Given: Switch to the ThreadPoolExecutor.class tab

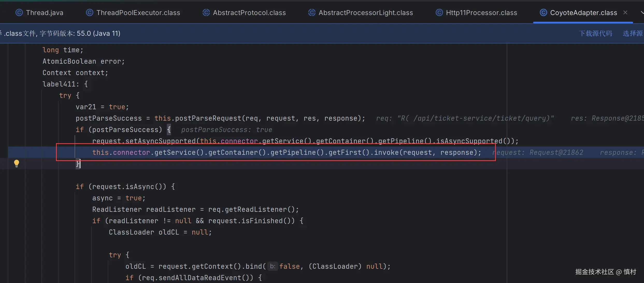Looking at the screenshot, I should click(x=138, y=13).
